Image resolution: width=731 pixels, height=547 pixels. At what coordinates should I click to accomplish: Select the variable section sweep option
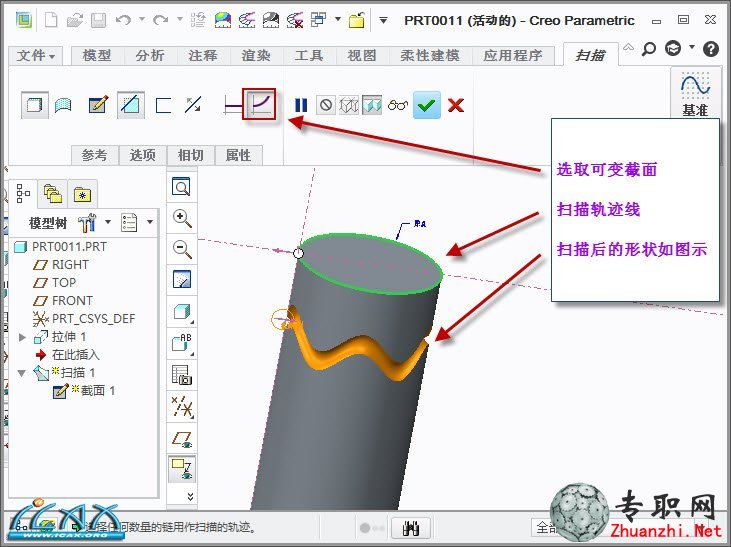pos(259,104)
